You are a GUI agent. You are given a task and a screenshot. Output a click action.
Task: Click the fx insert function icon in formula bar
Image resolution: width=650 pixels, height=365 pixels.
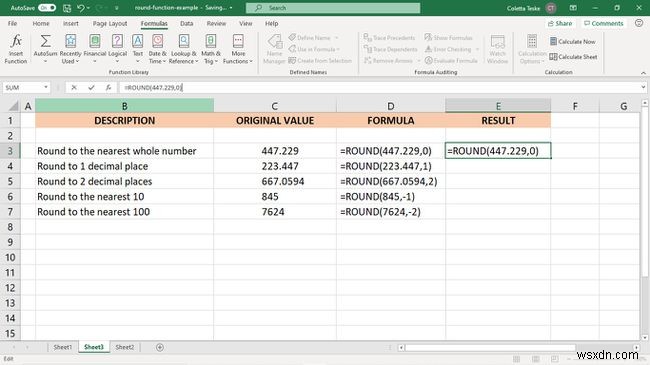pyautogui.click(x=108, y=88)
